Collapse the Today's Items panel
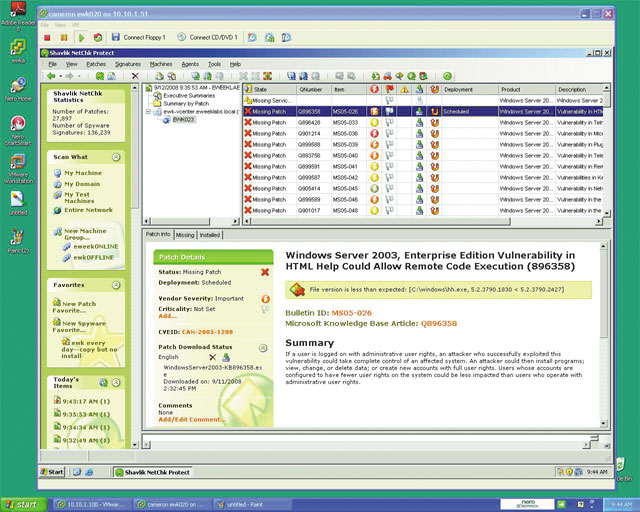The image size is (640, 512). coord(116,383)
